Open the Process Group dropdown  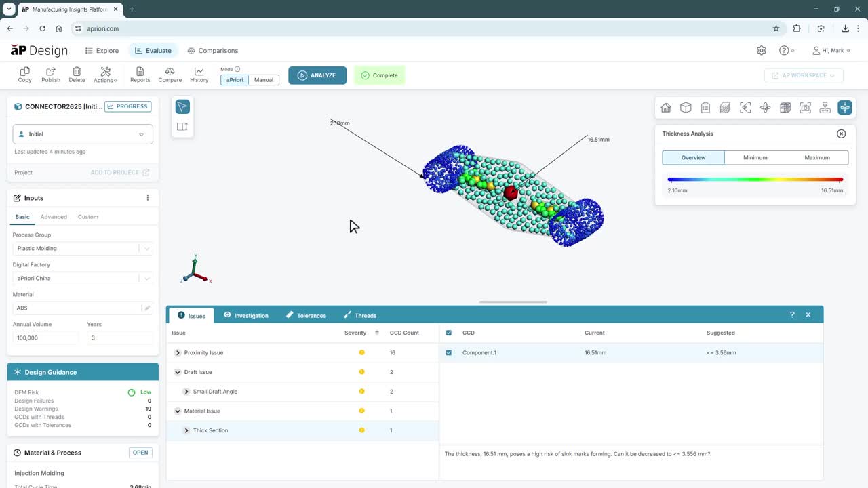click(x=82, y=249)
